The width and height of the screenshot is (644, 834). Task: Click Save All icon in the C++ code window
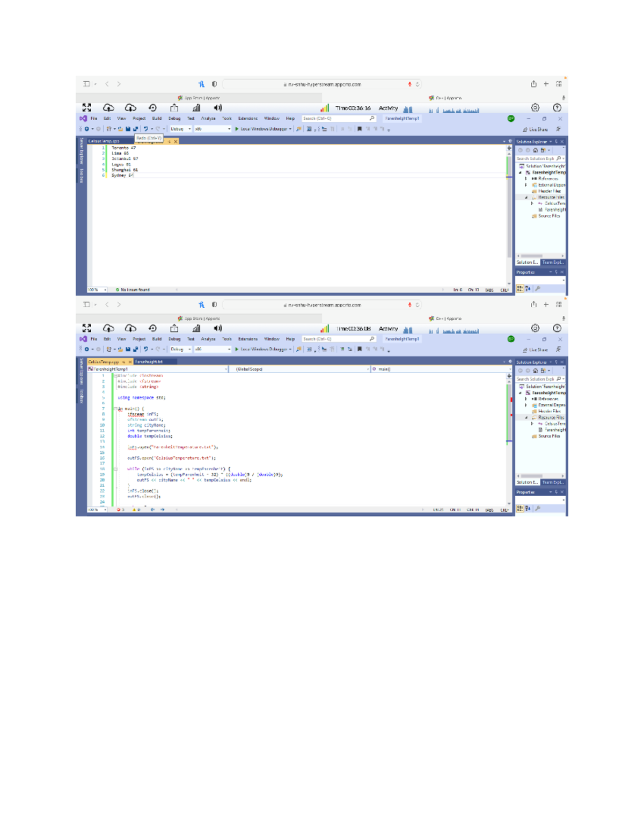click(135, 349)
